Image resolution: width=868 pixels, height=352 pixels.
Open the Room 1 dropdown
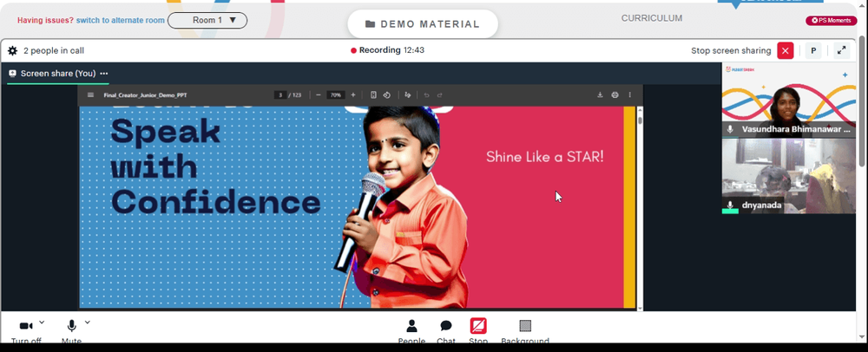[207, 21]
